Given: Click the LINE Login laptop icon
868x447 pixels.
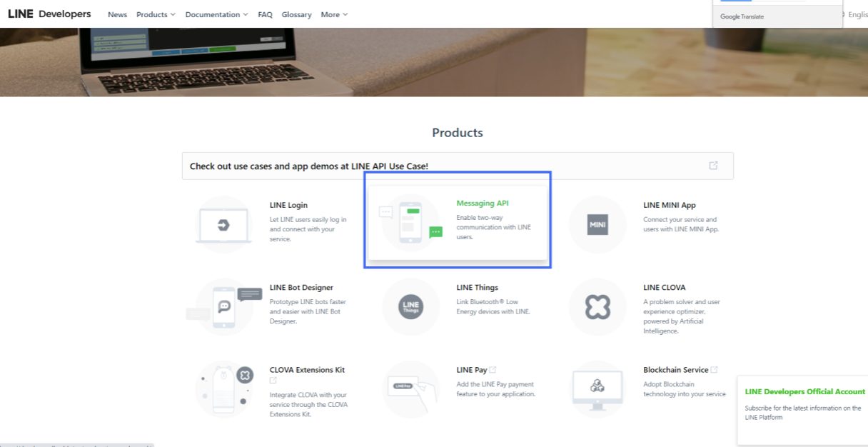Looking at the screenshot, I should 223,225.
